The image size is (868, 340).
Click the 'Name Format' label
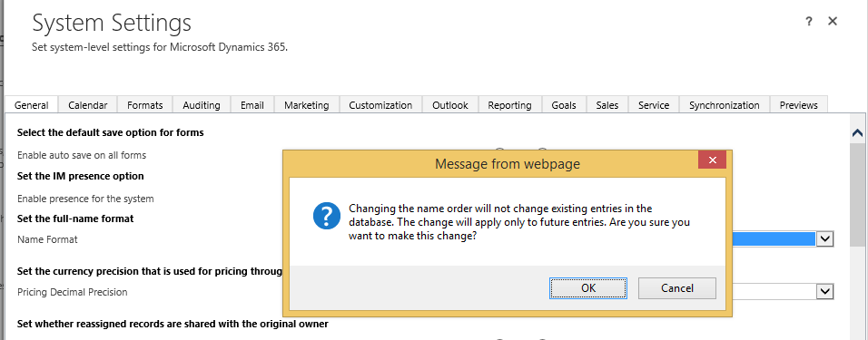[x=47, y=239]
